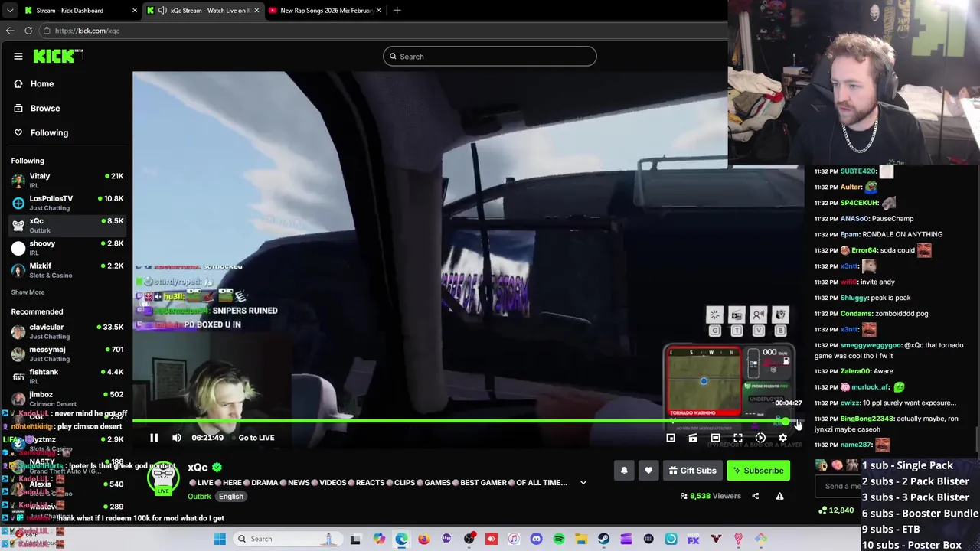The image size is (980, 551).
Task: Click the 12,840 channel points counter
Action: [835, 510]
